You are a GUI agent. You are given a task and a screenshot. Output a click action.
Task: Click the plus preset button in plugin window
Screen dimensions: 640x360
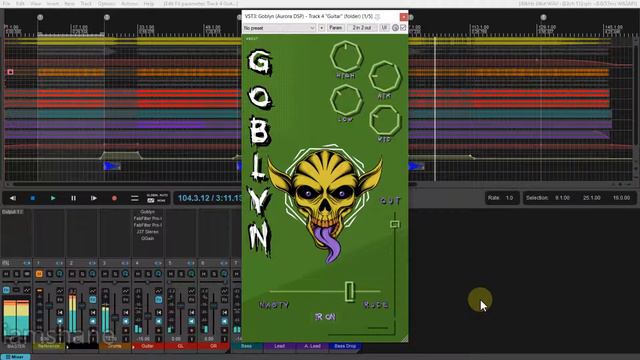pyautogui.click(x=322, y=28)
